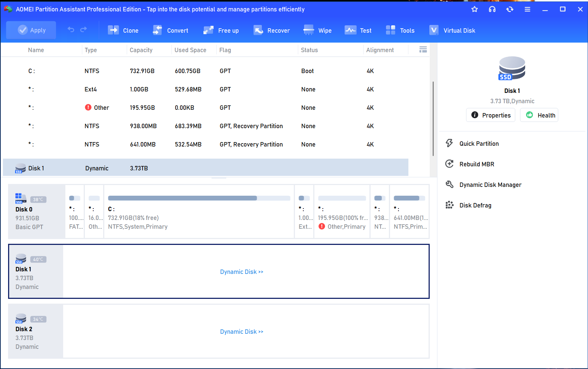The height and width of the screenshot is (369, 588).
Task: Open Disk 1 Properties
Action: [x=491, y=115]
